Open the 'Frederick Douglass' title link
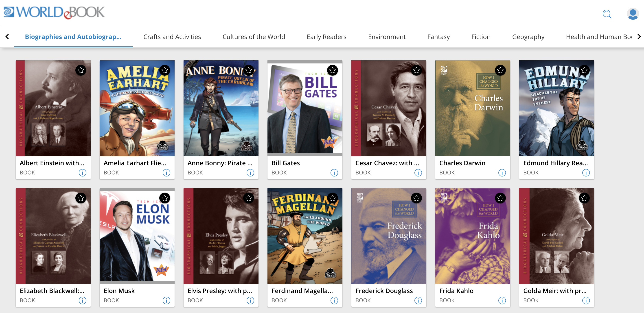644x313 pixels. click(x=384, y=291)
